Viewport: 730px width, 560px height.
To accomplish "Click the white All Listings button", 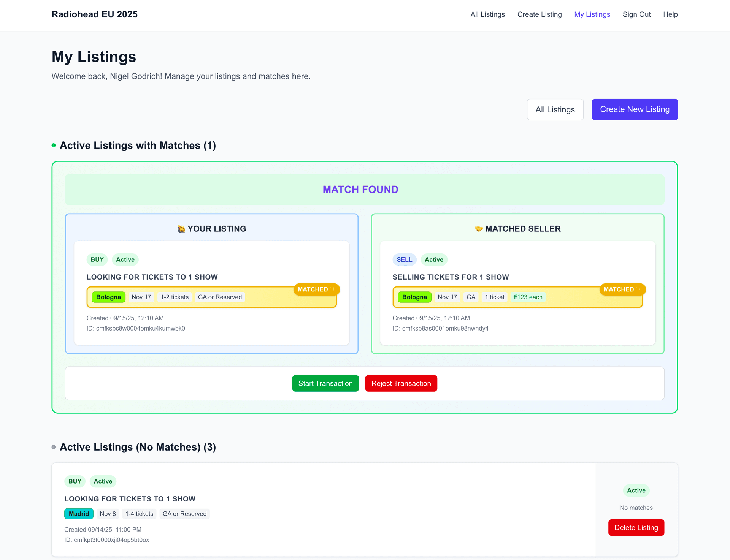I will pyautogui.click(x=555, y=109).
